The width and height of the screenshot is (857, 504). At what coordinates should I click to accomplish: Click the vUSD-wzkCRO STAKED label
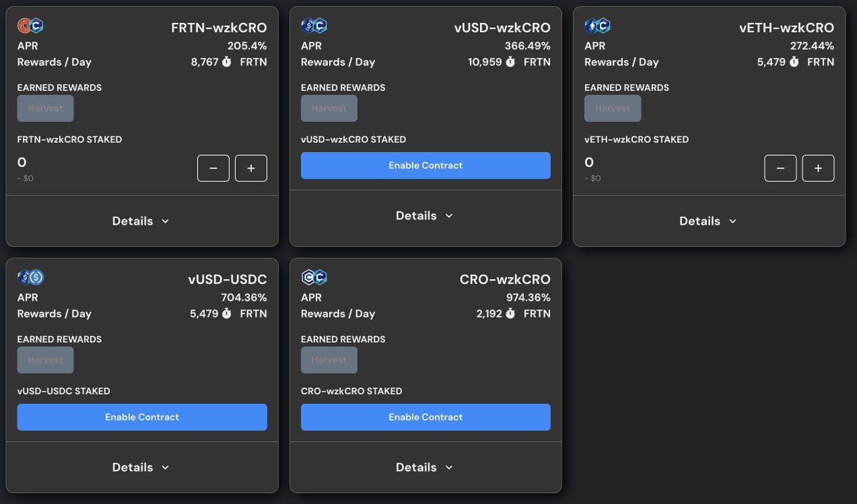tap(354, 139)
